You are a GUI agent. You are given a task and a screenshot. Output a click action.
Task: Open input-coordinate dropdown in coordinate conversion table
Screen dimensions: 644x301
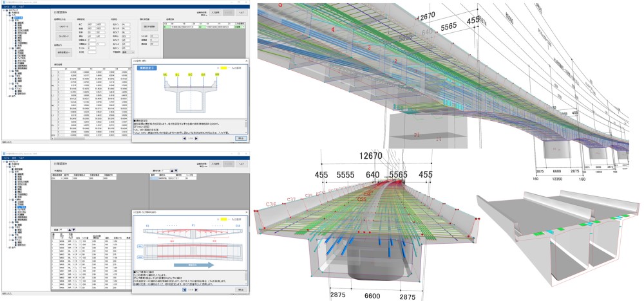(x=240, y=26)
